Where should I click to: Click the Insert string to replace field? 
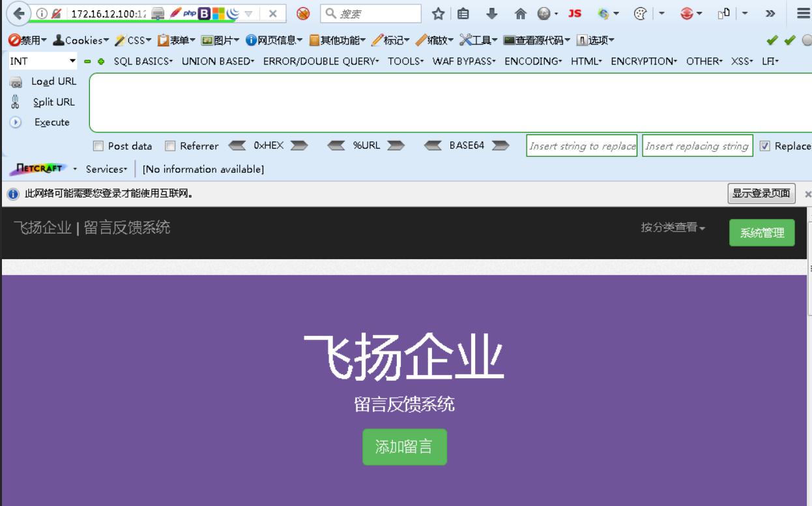coord(582,146)
